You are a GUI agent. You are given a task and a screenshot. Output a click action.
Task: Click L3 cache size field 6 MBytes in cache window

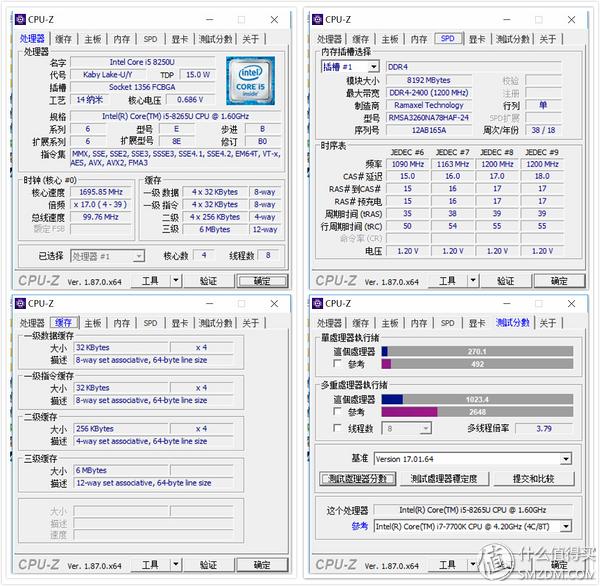[x=121, y=470]
